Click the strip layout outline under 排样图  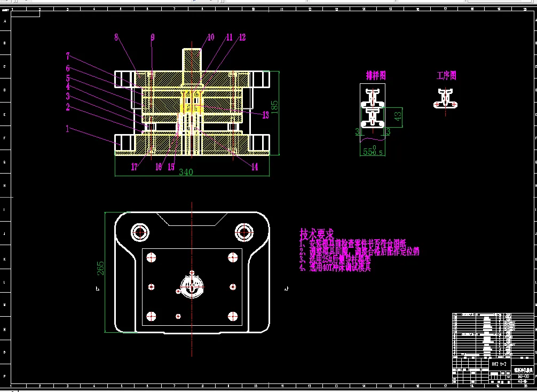(373, 113)
